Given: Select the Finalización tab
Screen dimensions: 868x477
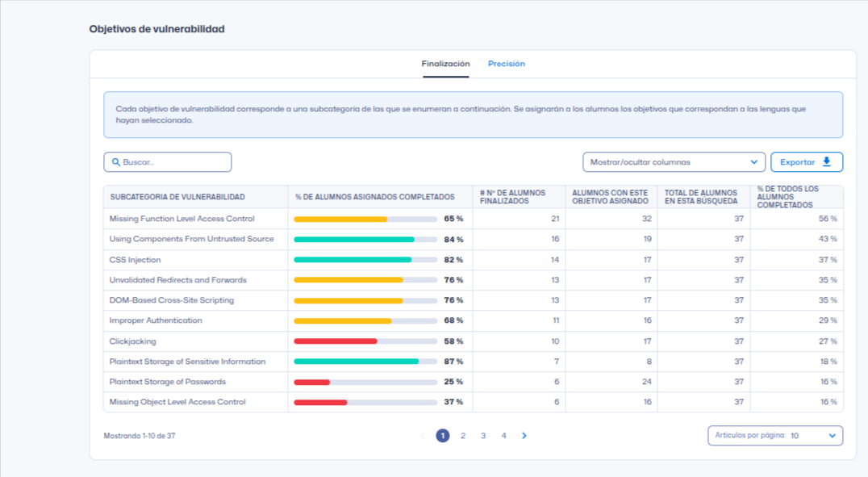Looking at the screenshot, I should [445, 64].
